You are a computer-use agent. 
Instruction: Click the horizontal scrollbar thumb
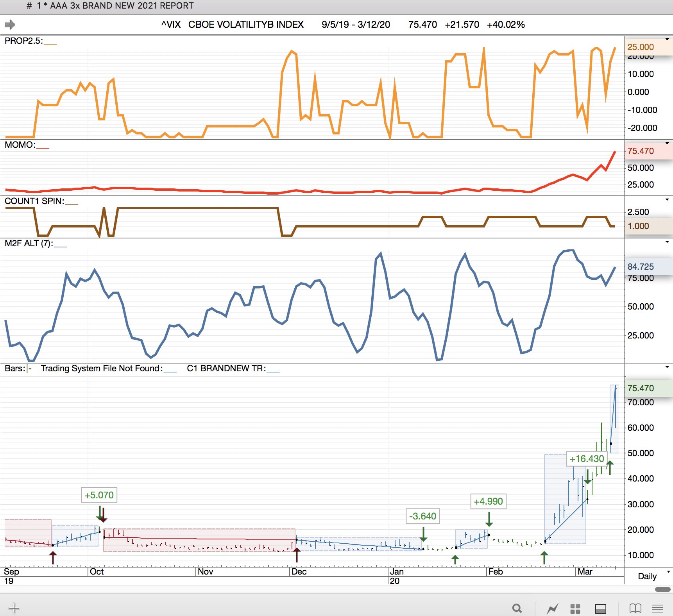tap(662, 589)
